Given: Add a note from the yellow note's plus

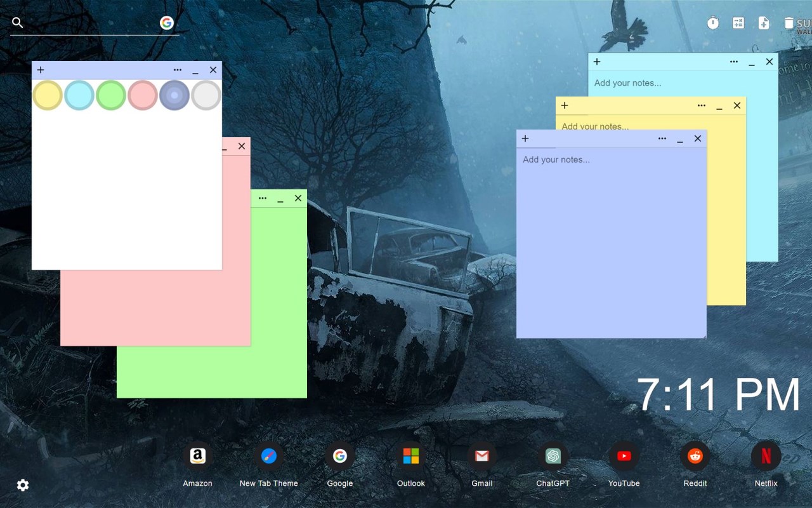Looking at the screenshot, I should [x=565, y=105].
